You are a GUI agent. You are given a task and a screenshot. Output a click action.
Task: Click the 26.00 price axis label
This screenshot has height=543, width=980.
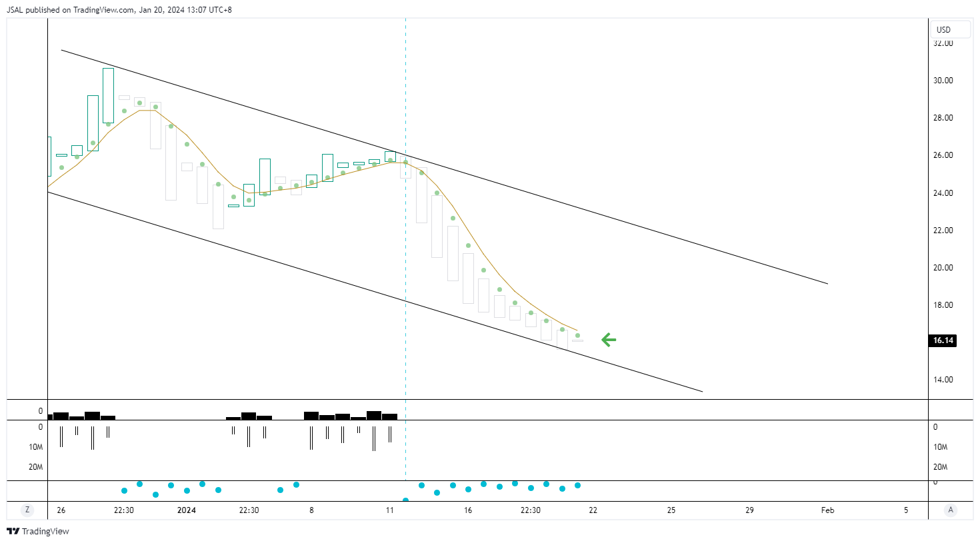(943, 155)
